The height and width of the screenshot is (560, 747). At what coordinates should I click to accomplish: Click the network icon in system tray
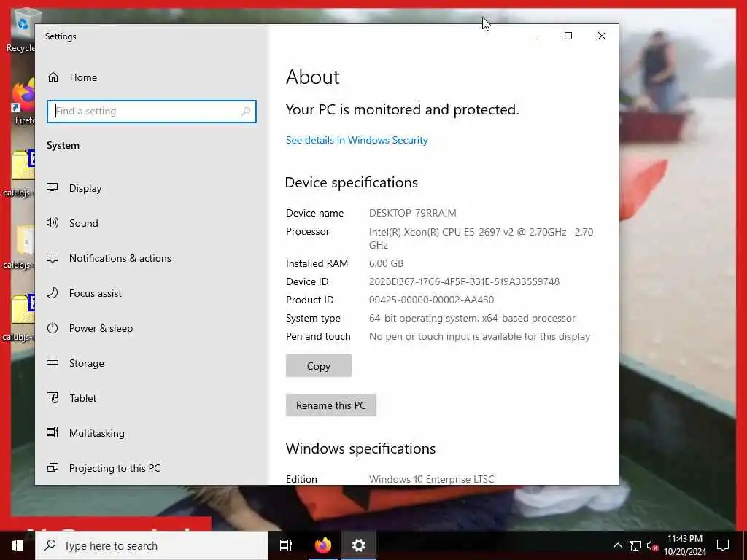(x=635, y=545)
